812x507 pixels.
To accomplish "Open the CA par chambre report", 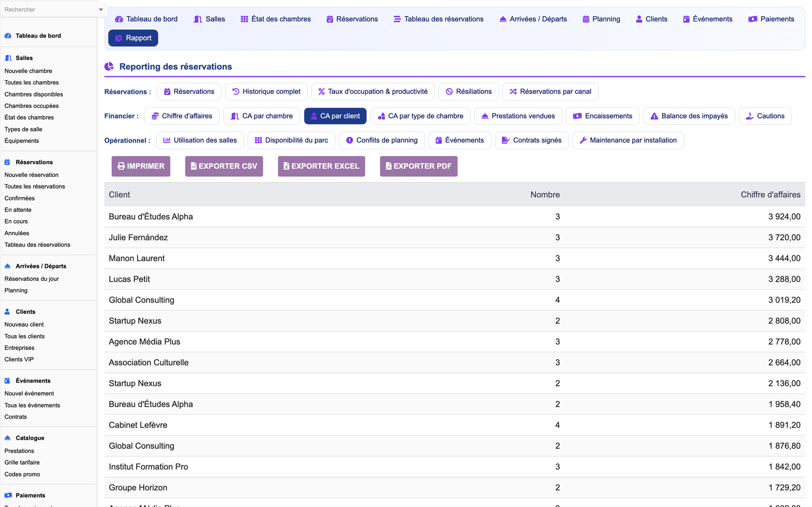I will tap(262, 116).
